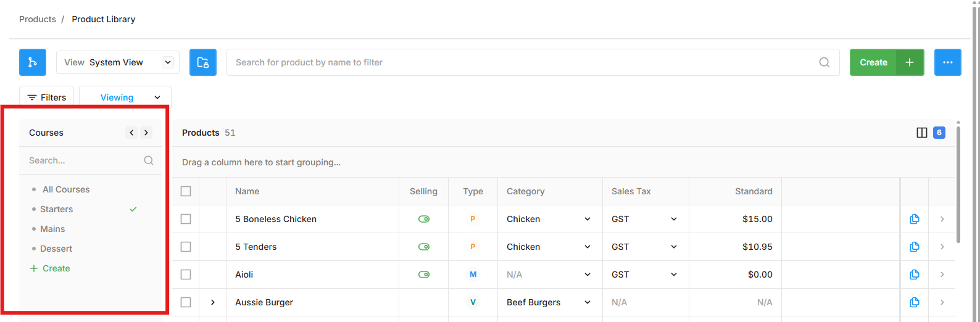
Task: Open the blue three-dots more options button
Action: [x=948, y=62]
